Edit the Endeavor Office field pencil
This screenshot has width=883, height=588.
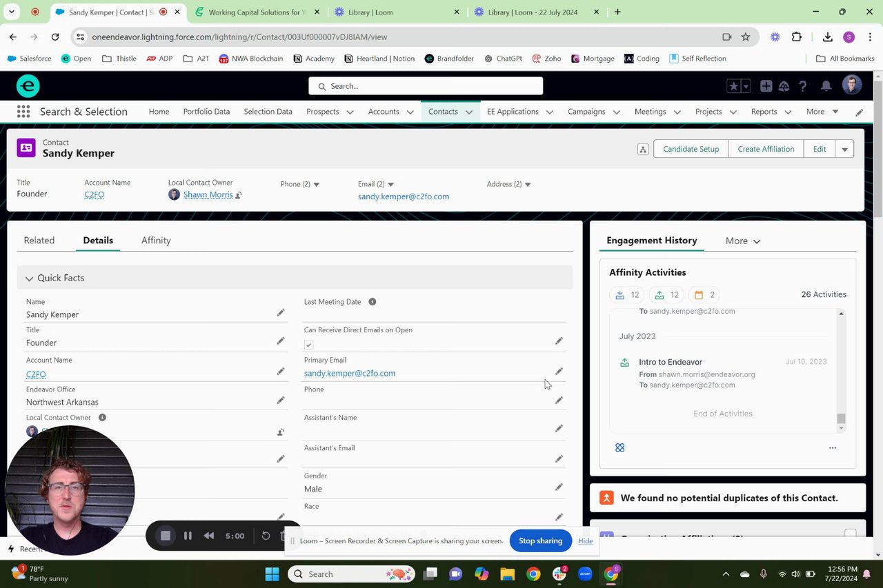pyautogui.click(x=281, y=401)
